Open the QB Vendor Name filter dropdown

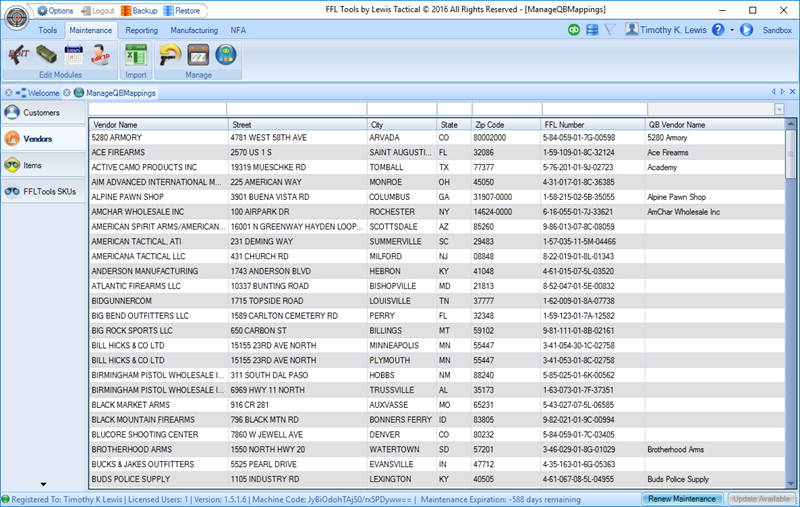[x=779, y=109]
